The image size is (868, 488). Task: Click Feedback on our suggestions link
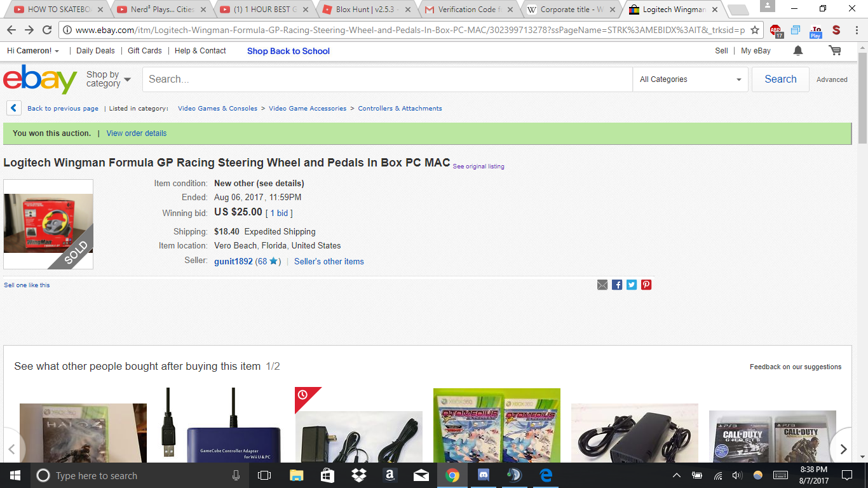point(796,367)
